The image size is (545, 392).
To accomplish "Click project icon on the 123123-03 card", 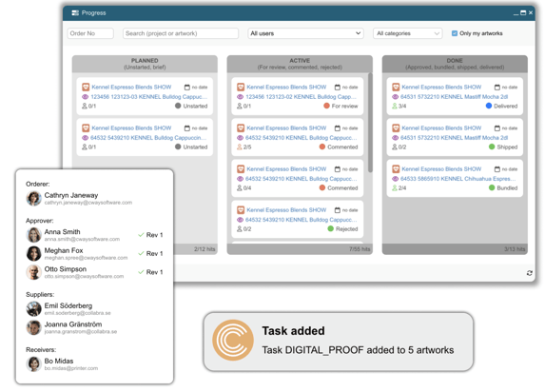I will click(x=86, y=87).
